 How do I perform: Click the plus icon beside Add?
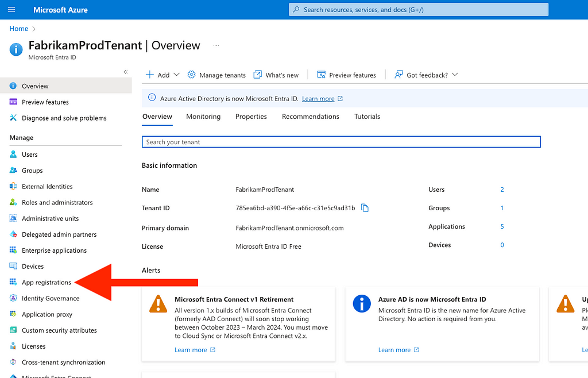click(x=150, y=75)
